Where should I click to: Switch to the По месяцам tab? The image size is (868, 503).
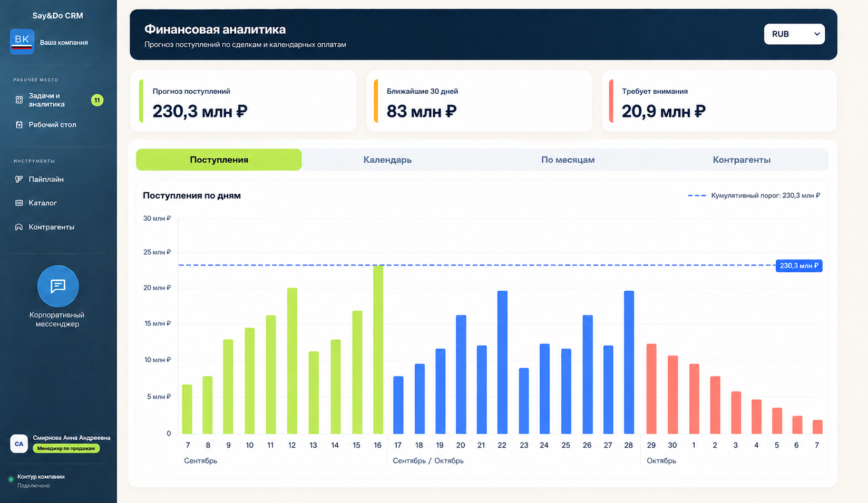[568, 160]
